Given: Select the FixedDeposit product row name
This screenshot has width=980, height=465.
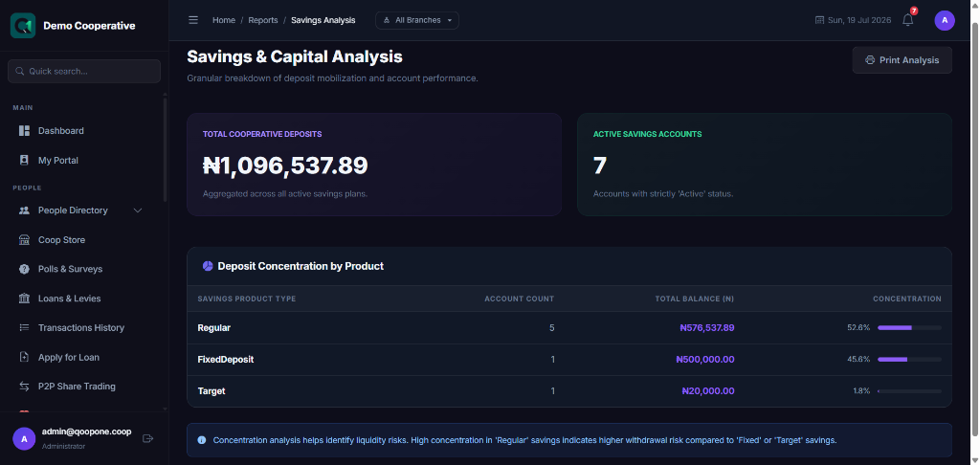Looking at the screenshot, I should pos(226,360).
